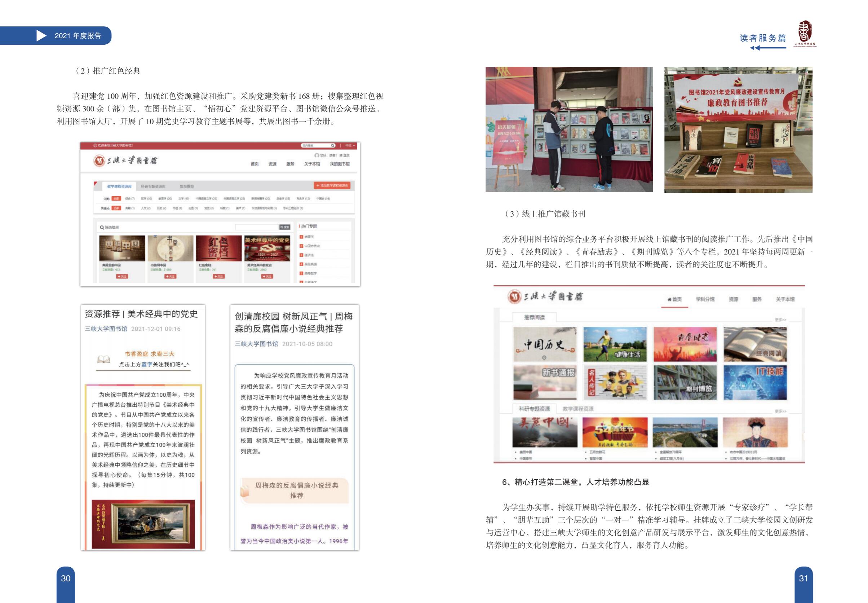Click the user avatar icon beside login greeting
This screenshot has height=603, width=868.
316,155
